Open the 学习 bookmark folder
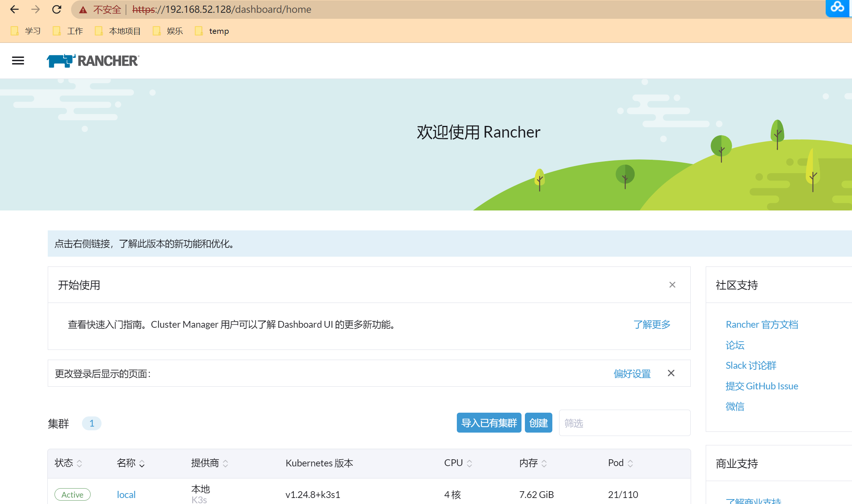This screenshot has height=504, width=852. click(x=26, y=31)
